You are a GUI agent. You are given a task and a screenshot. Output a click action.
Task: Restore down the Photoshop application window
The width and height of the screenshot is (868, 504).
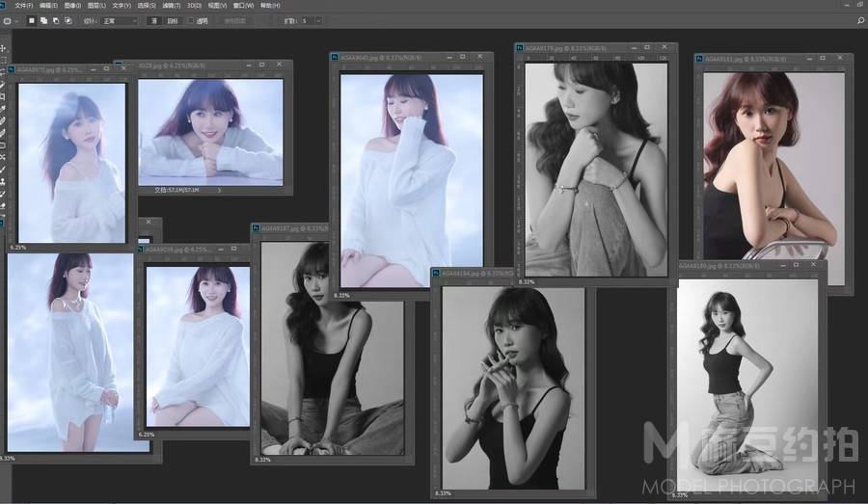pyautogui.click(x=862, y=5)
